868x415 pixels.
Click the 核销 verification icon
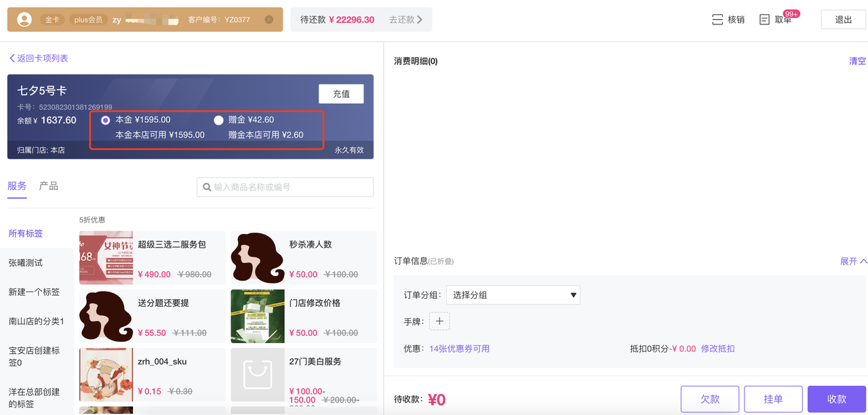[x=717, y=20]
